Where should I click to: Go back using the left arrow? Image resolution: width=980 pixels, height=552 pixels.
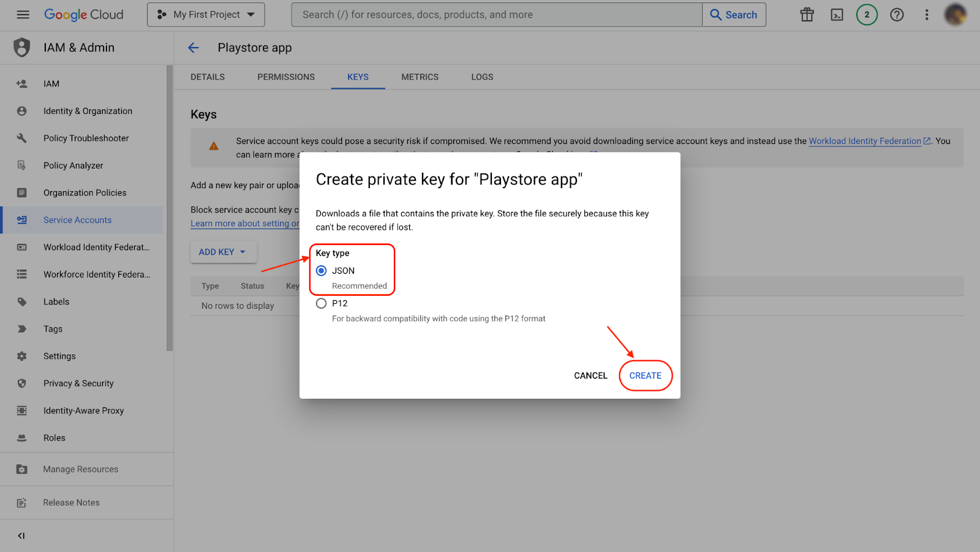click(x=194, y=48)
